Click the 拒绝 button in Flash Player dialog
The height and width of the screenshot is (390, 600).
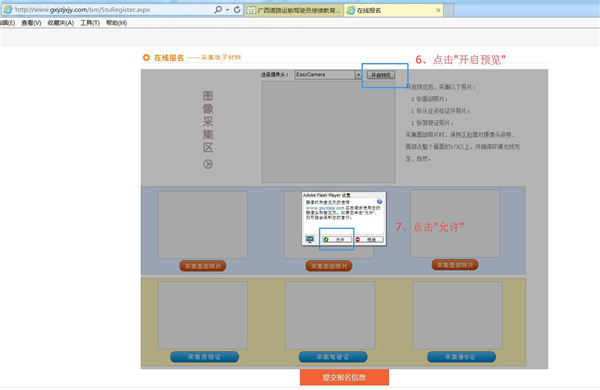tap(368, 240)
